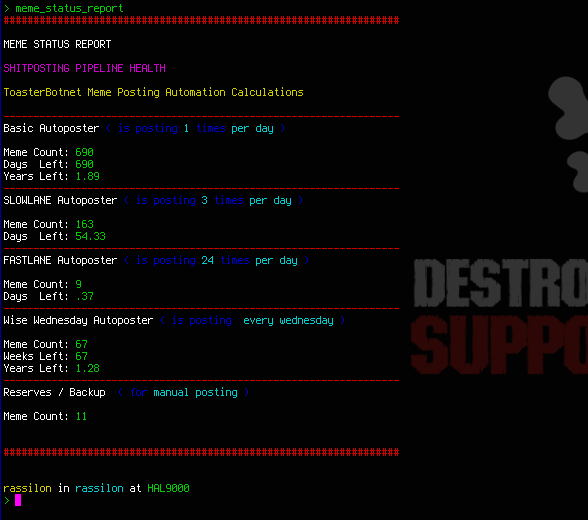Viewport: 588px width, 520px height.
Task: Click the ToasterBotnet Meme Posting Automation title
Action: 153,92
